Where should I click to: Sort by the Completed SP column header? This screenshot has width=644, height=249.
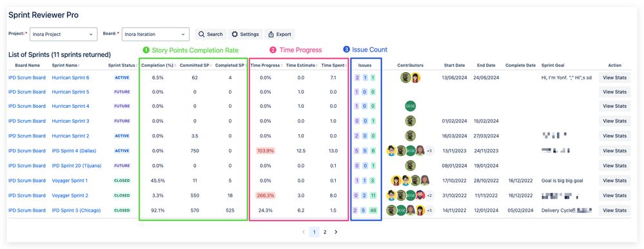pyautogui.click(x=230, y=65)
